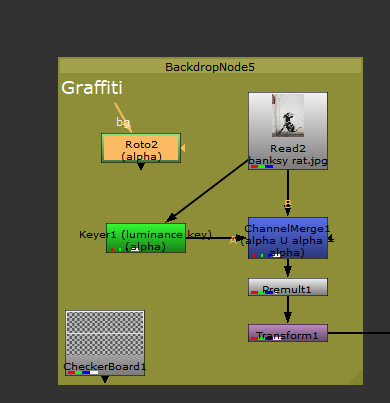The height and width of the screenshot is (403, 390).
Task: Click the arrowhead between ChannelMerge1 and Premult1
Action: (x=288, y=271)
